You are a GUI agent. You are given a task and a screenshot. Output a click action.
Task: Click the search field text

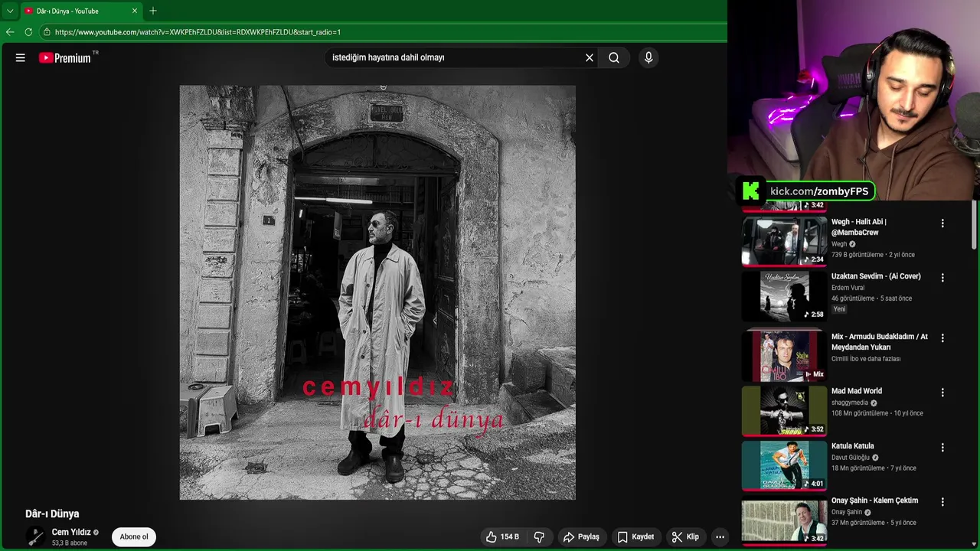point(388,57)
